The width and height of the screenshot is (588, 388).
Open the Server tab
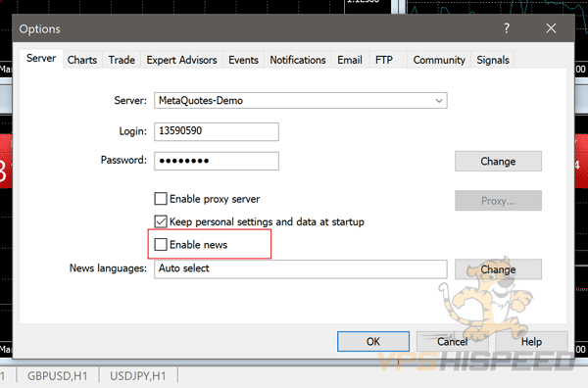click(x=41, y=59)
